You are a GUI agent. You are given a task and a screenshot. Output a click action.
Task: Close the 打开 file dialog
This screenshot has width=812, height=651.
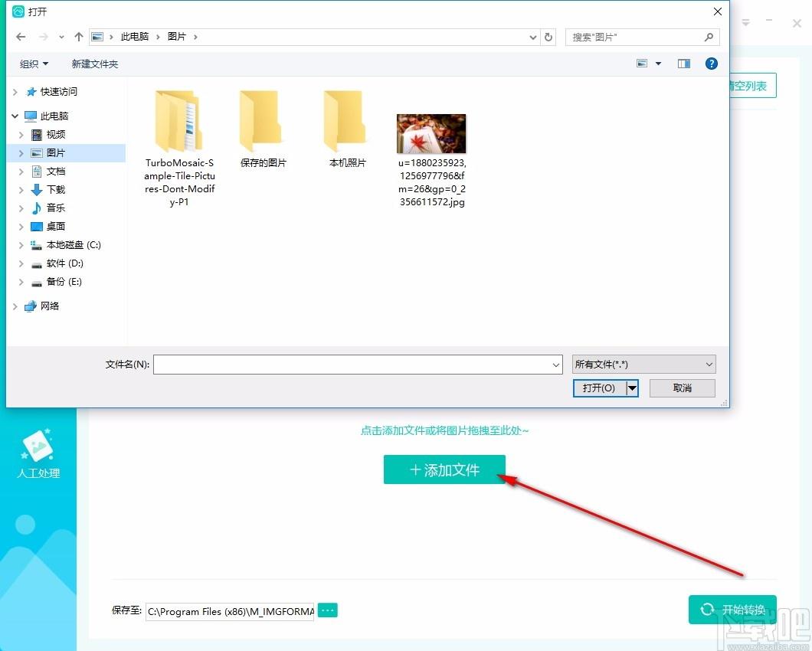pyautogui.click(x=717, y=11)
